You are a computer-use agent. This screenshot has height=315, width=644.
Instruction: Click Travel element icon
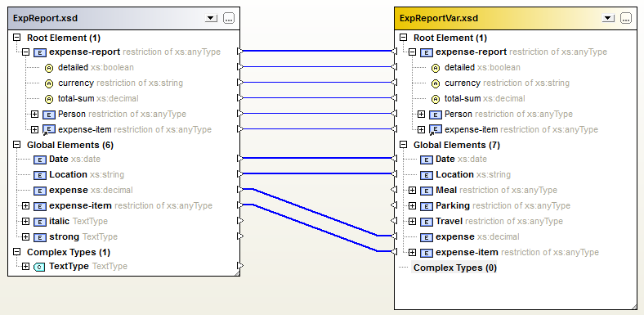427,222
